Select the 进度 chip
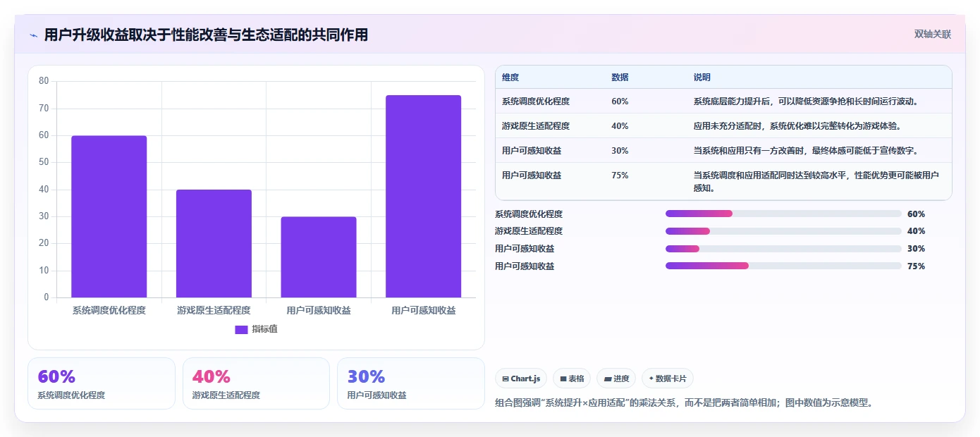 pyautogui.click(x=616, y=378)
